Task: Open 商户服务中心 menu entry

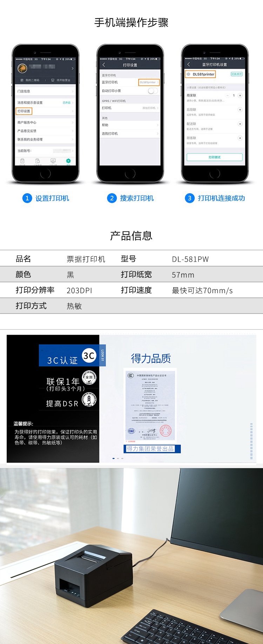Action: click(x=46, y=123)
